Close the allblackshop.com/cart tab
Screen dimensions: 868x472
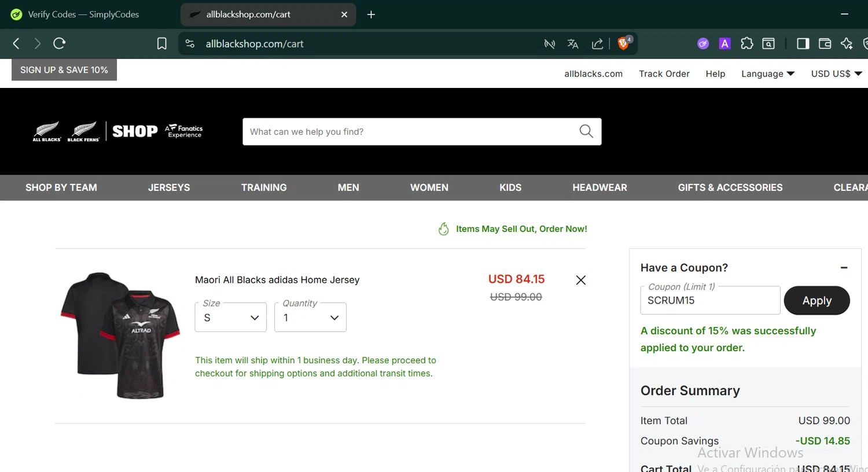pos(344,14)
